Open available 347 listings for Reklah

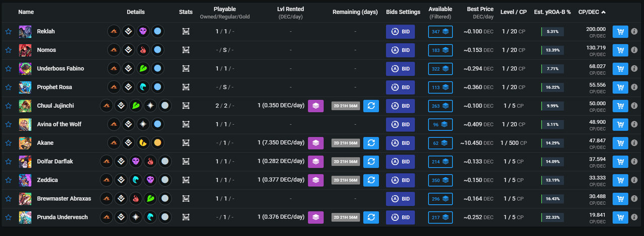click(440, 32)
